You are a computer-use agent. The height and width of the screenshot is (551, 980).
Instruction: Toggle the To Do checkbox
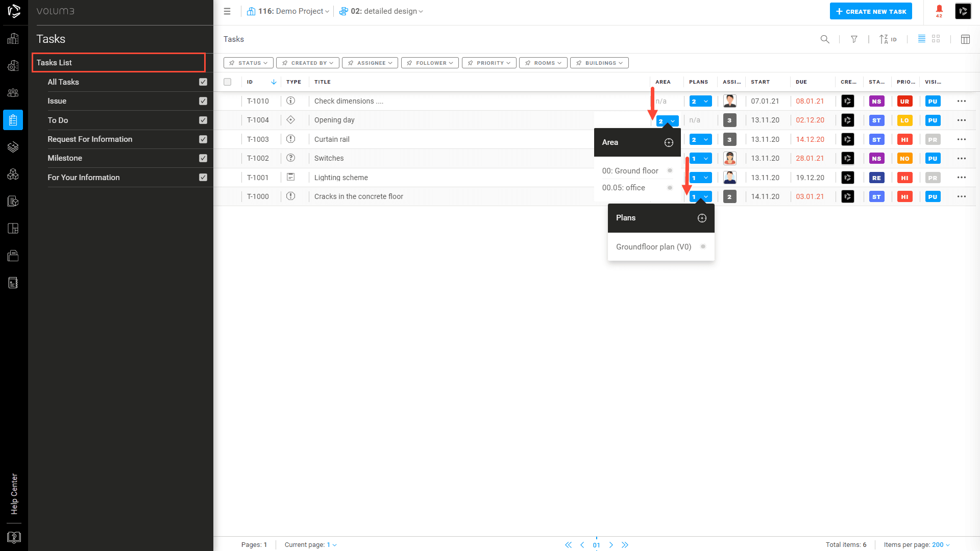click(203, 120)
